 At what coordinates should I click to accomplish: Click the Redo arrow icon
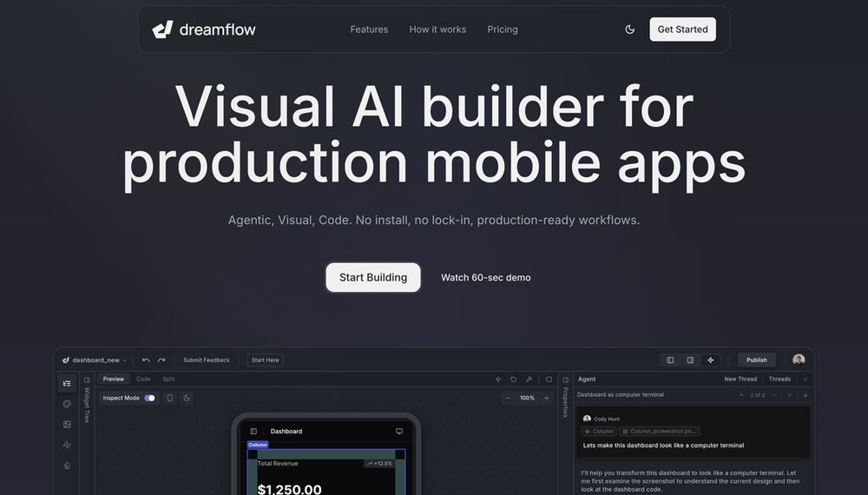(161, 360)
